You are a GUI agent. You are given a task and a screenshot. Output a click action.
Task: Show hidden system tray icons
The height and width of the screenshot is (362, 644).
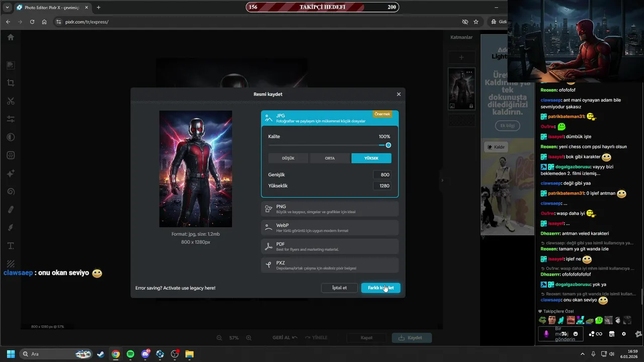(583, 354)
